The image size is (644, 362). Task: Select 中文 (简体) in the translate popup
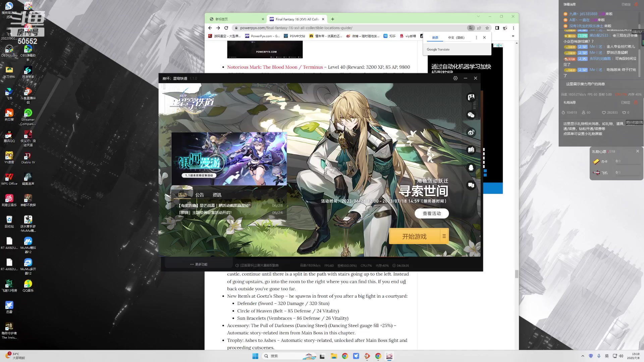click(456, 38)
